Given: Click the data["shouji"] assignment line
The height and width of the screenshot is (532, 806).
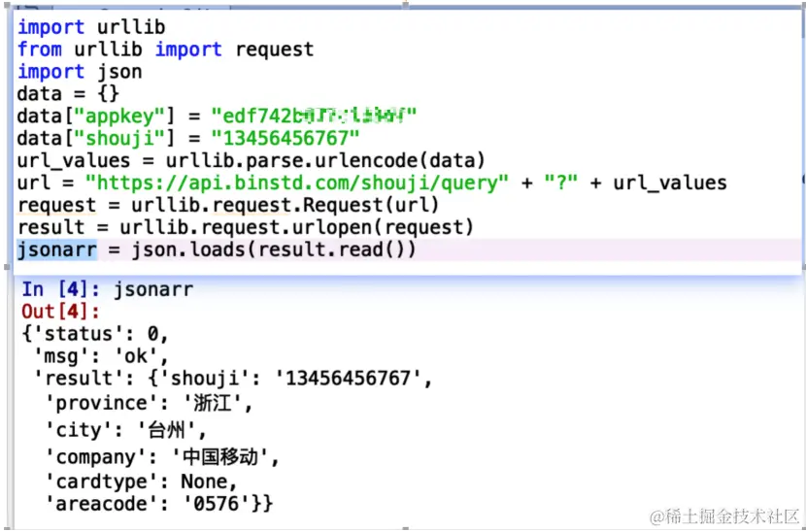Looking at the screenshot, I should (x=188, y=139).
